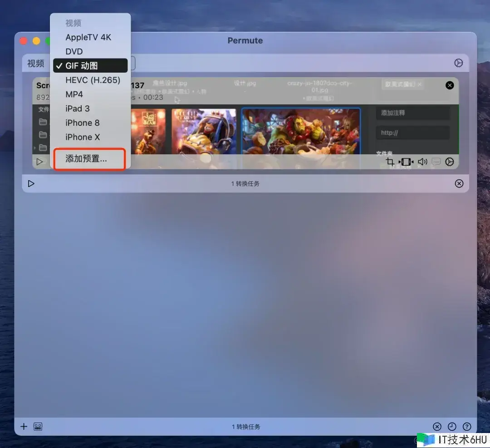490x448 pixels.
Task: Choose the DVD preset option
Action: (x=74, y=51)
